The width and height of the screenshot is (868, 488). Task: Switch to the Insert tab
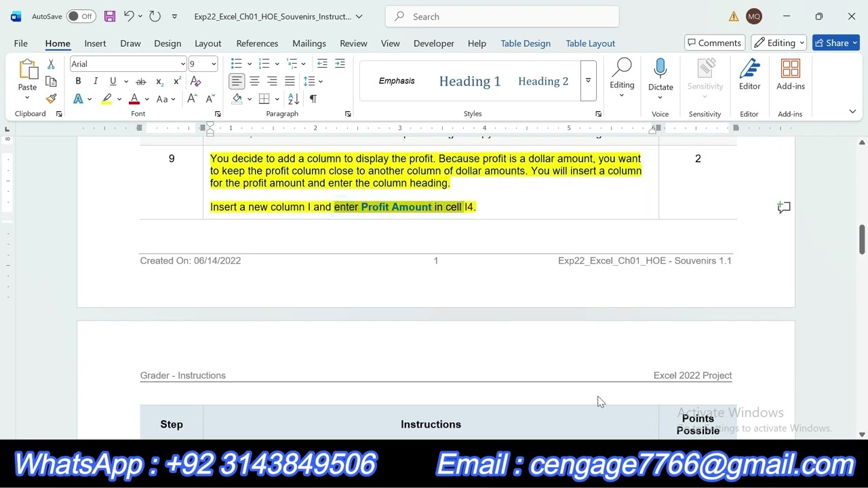point(95,43)
